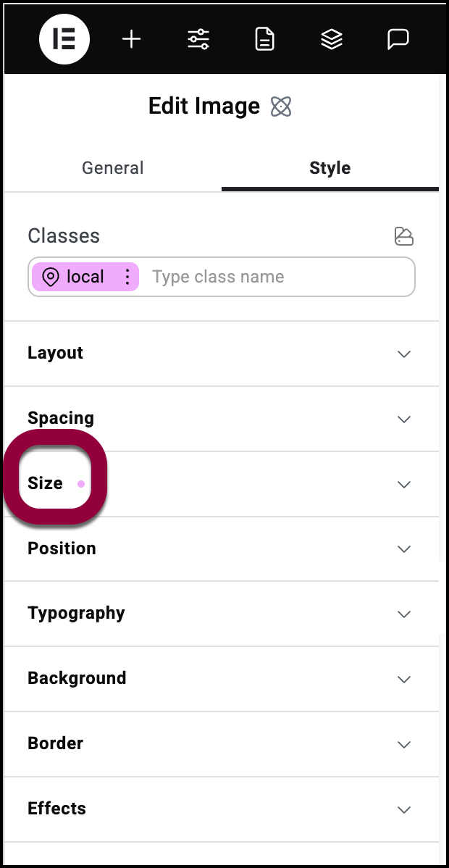The height and width of the screenshot is (868, 449).
Task: Open the local class three-dot menu
Action: [127, 276]
